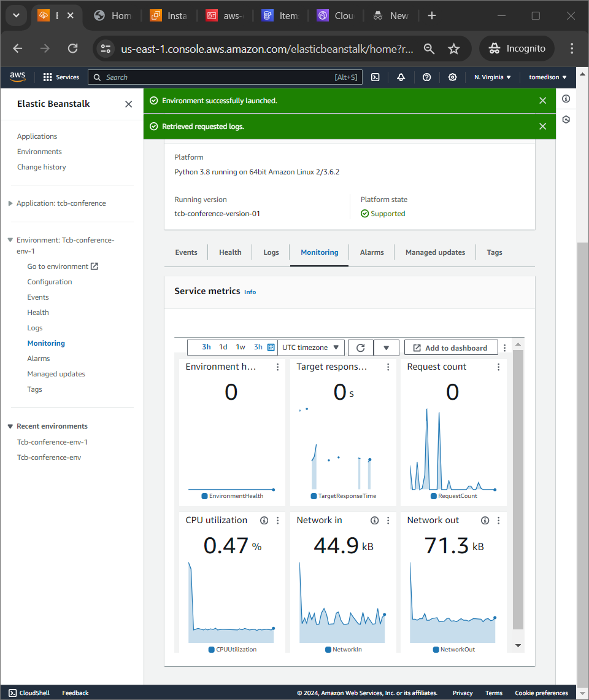The width and height of the screenshot is (589, 700).
Task: Collapse Recent environments section
Action: (10, 426)
